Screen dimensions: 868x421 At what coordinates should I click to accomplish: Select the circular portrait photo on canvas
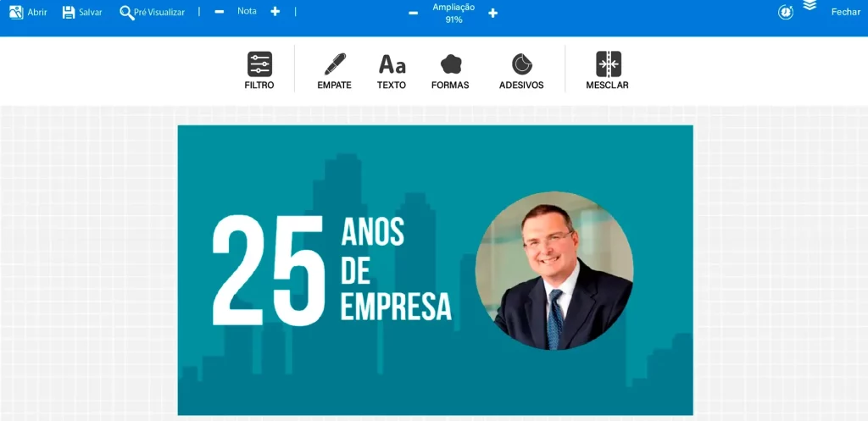554,270
